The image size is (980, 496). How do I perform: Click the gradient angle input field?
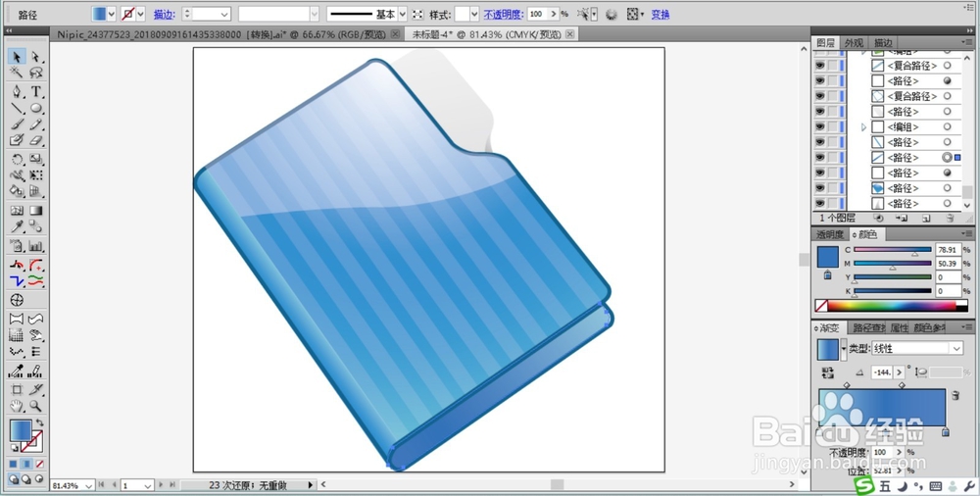click(883, 372)
